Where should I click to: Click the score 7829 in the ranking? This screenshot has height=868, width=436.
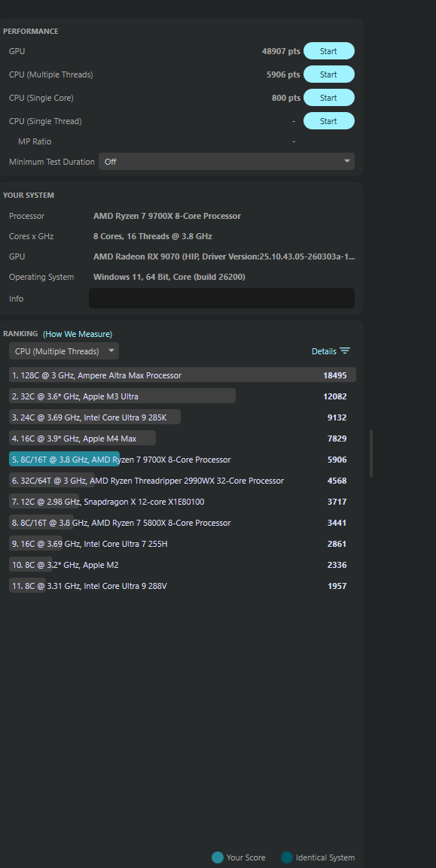(337, 439)
